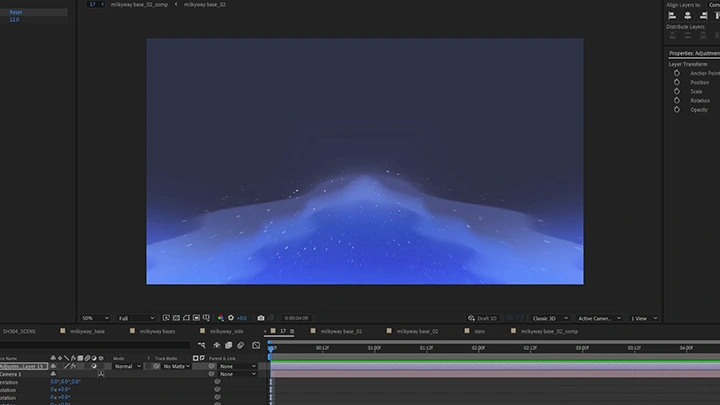Click parent pick whip for Adjustment Layer 15
This screenshot has height=405, width=720.
click(212, 366)
